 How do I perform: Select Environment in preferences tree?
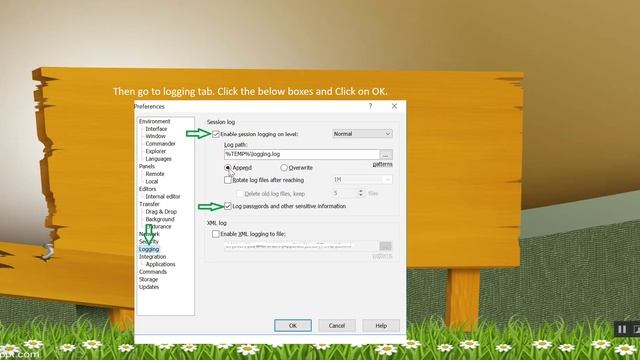click(154, 121)
